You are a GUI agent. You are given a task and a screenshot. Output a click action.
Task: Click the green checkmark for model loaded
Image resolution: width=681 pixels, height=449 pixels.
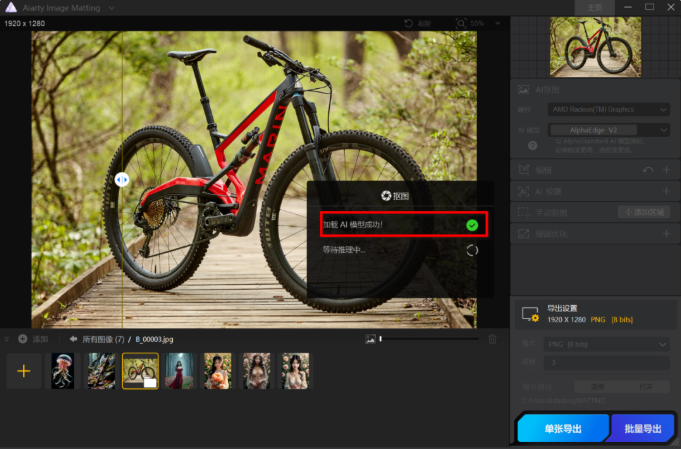472,225
